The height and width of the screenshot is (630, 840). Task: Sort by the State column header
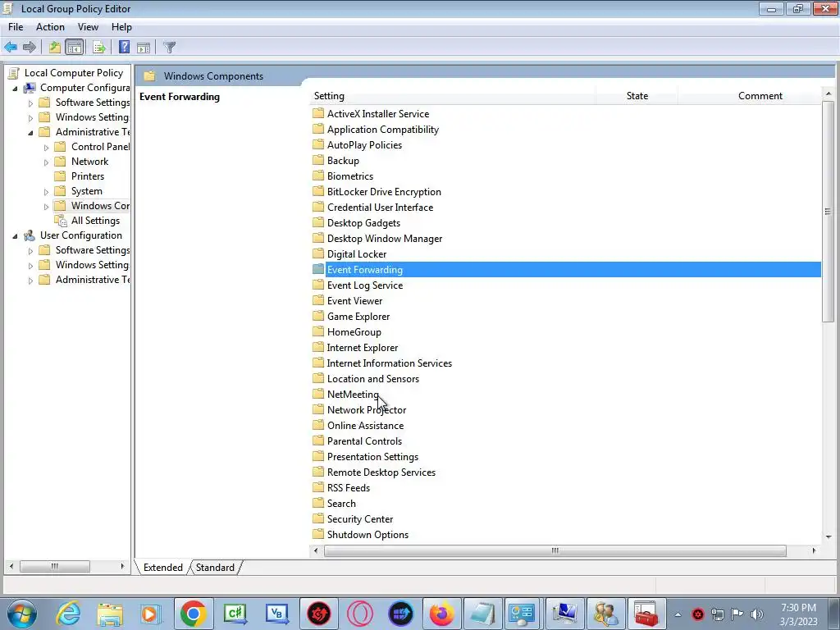coord(637,96)
